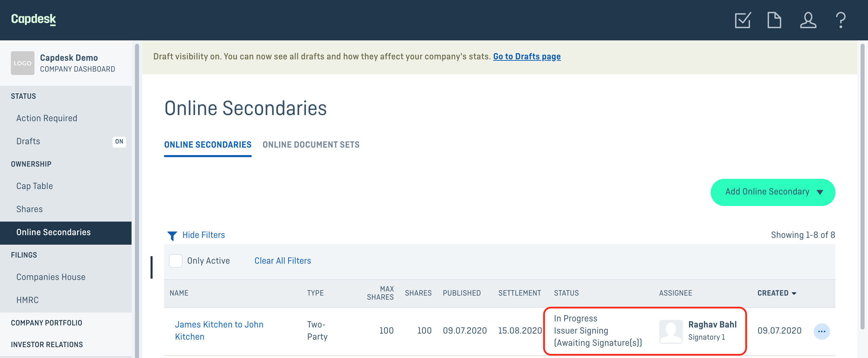The image size is (868, 358).
Task: Click the company LOGO placeholder thumbnail
Action: pyautogui.click(x=23, y=63)
